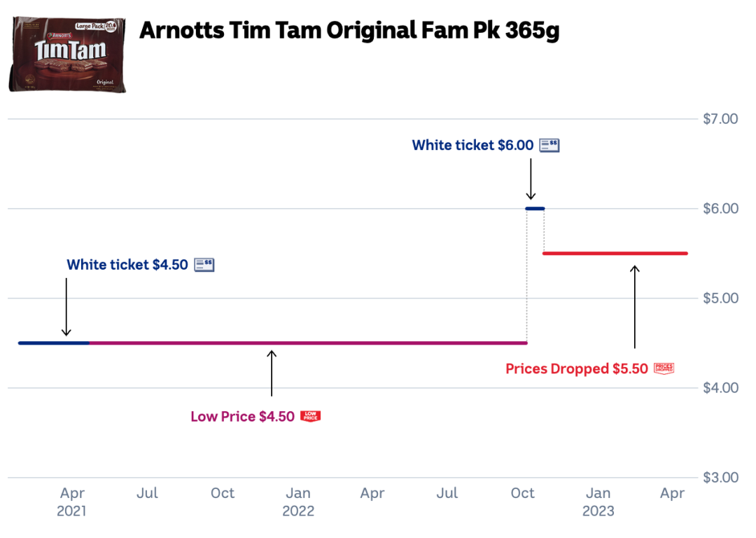Click the arrow above Prices Dropped label
Image resolution: width=756 pixels, height=538 pixels.
click(634, 306)
